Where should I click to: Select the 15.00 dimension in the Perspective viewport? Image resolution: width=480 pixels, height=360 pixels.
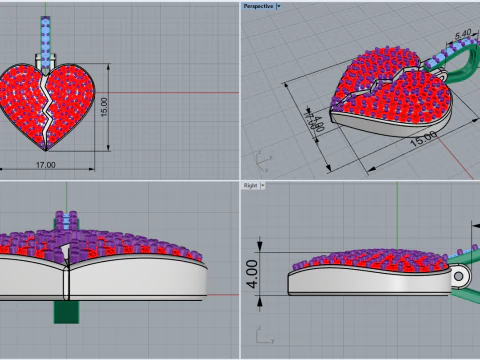click(423, 139)
